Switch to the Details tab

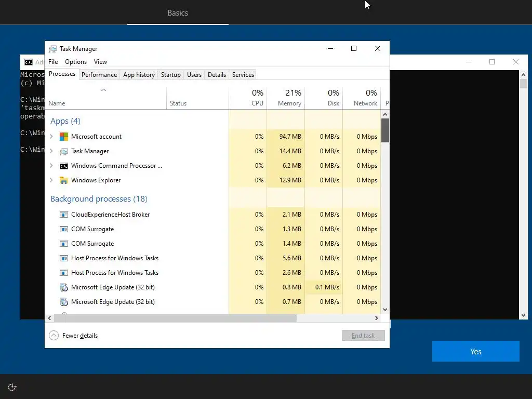[217, 75]
